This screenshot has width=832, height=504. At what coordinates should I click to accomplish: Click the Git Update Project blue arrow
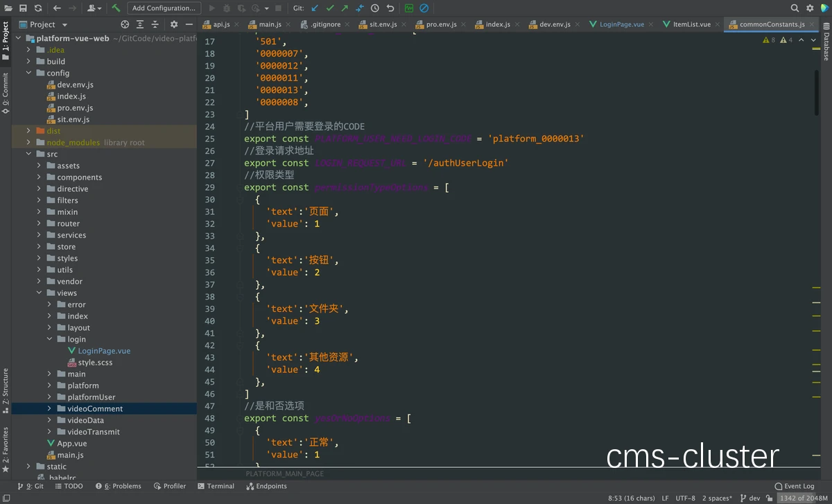pos(315,8)
